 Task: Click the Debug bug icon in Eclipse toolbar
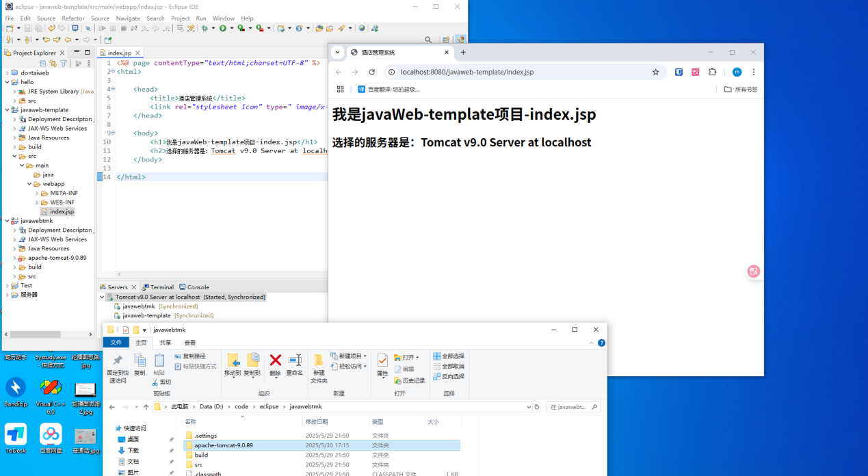(204, 28)
